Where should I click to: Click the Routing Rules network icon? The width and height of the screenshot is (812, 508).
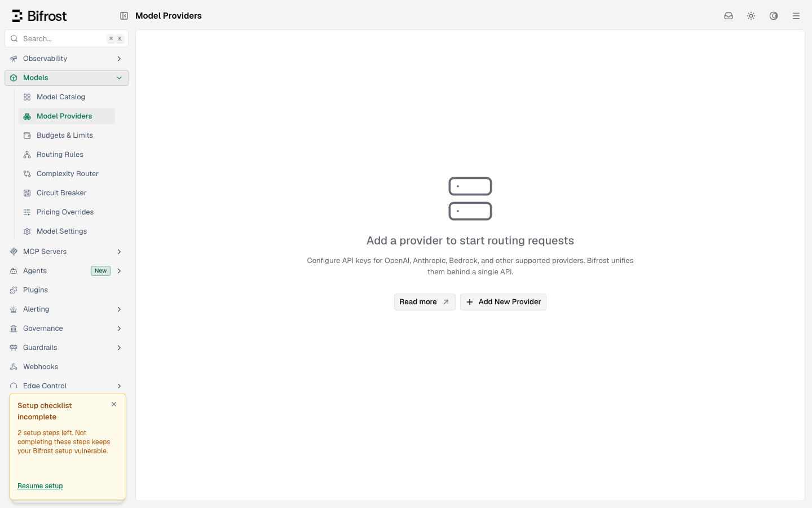click(x=27, y=155)
